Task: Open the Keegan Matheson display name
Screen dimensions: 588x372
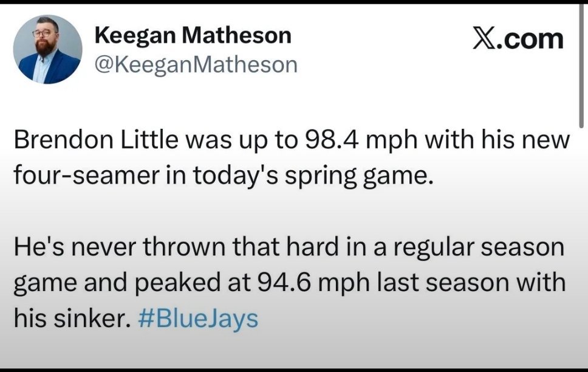Action: click(193, 36)
